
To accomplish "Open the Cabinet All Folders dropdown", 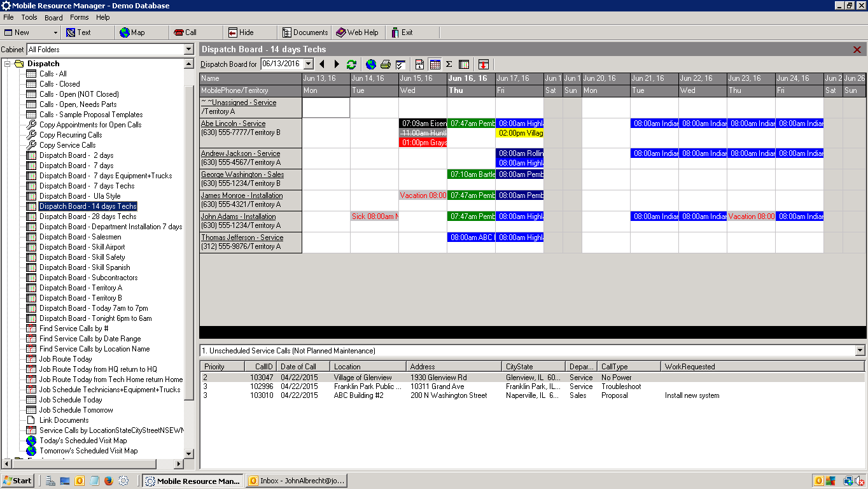I will pyautogui.click(x=188, y=49).
